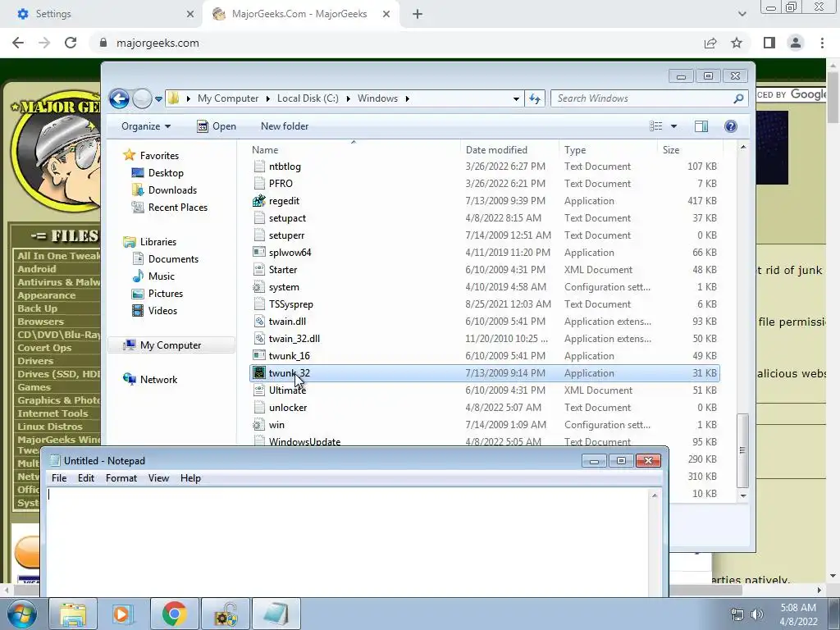
Task: Click the Explorer back arrow button
Action: [119, 98]
